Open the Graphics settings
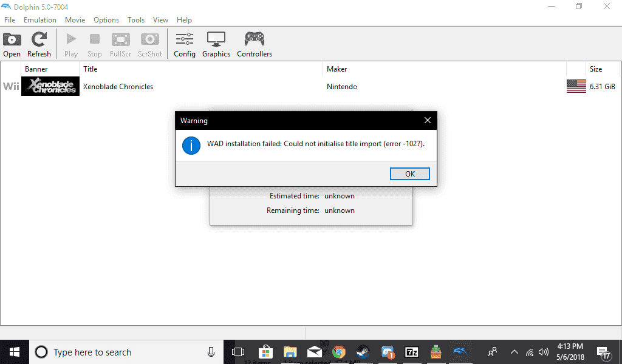The image size is (622, 364). tap(216, 44)
